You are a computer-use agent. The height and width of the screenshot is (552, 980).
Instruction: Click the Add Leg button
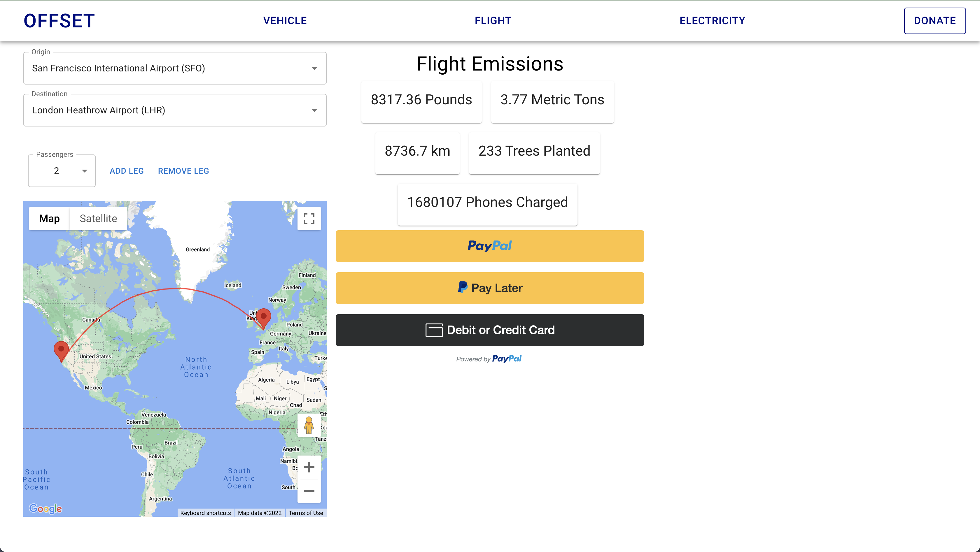coord(126,171)
